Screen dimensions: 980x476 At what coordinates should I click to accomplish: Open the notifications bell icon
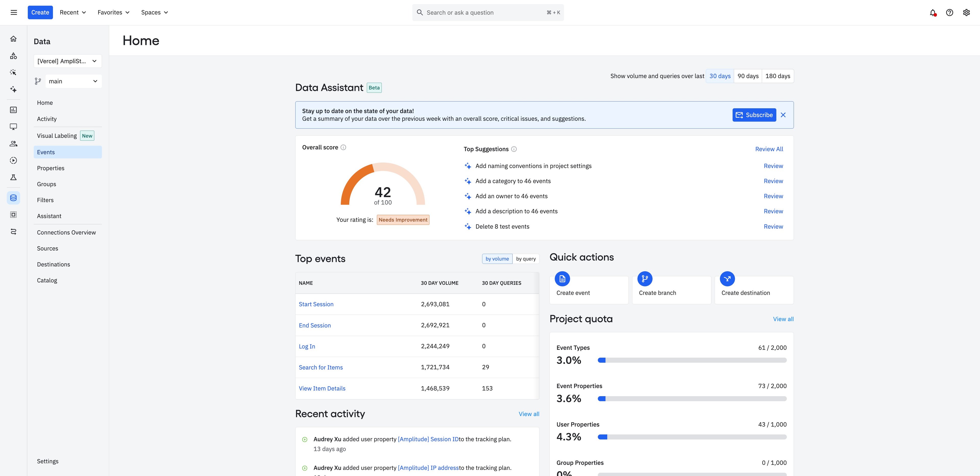coord(933,13)
